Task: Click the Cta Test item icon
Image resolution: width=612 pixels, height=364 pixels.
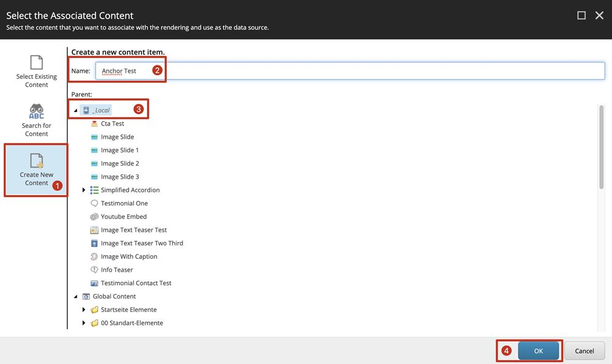Action: pyautogui.click(x=94, y=124)
